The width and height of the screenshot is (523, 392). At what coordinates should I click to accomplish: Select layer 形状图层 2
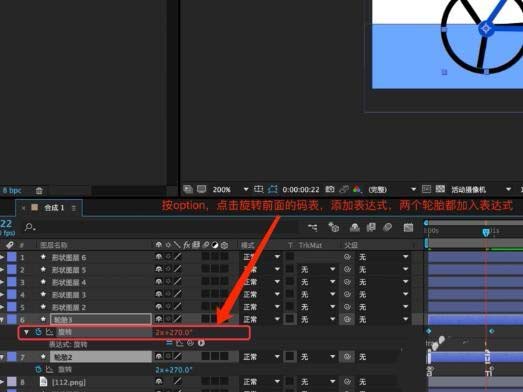point(69,307)
